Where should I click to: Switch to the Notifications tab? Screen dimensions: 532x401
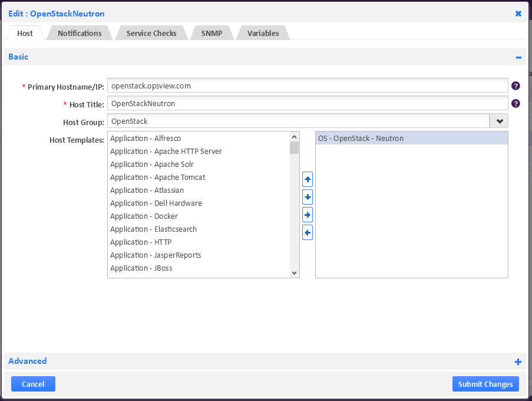coord(80,33)
